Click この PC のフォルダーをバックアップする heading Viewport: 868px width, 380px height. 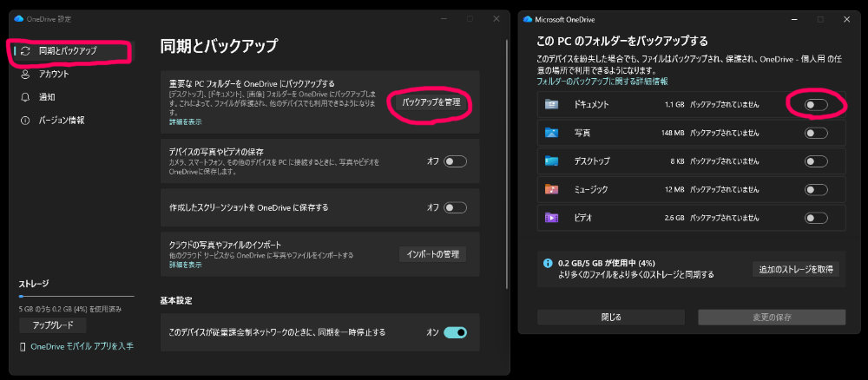click(x=622, y=42)
